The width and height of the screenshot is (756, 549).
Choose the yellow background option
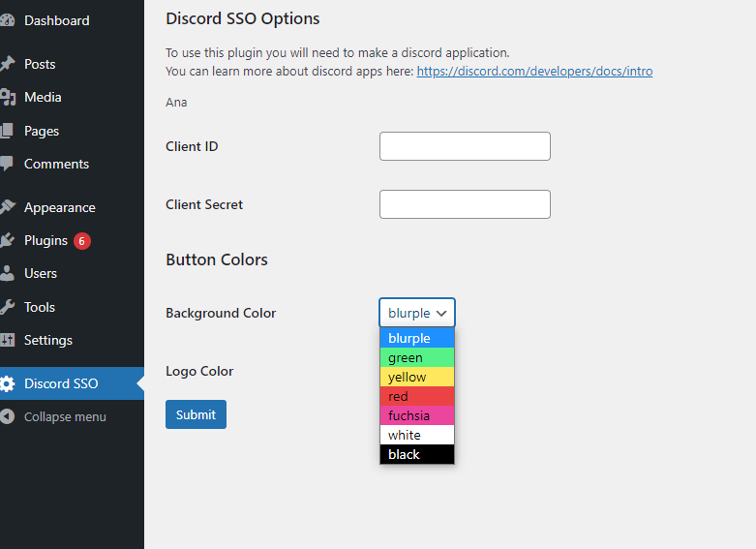(x=417, y=377)
